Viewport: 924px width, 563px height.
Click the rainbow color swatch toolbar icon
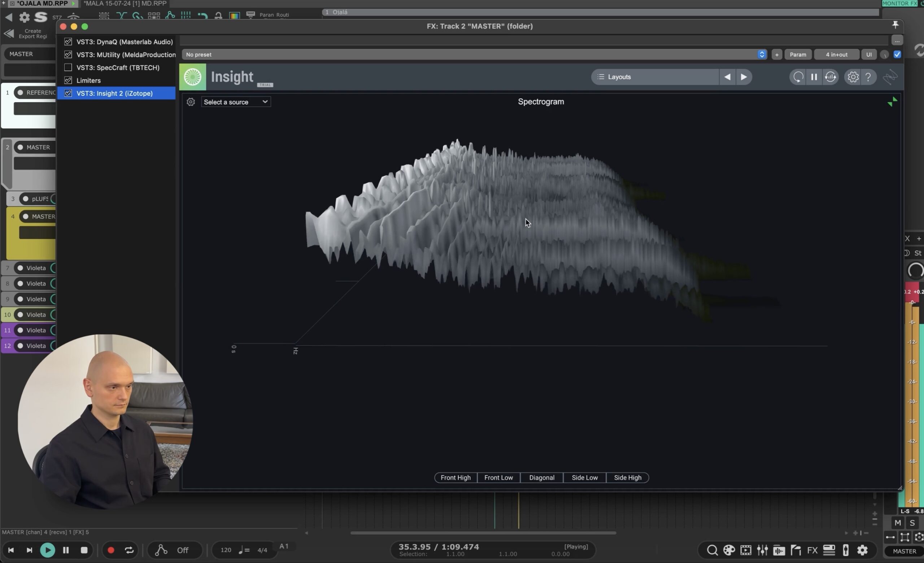click(234, 16)
